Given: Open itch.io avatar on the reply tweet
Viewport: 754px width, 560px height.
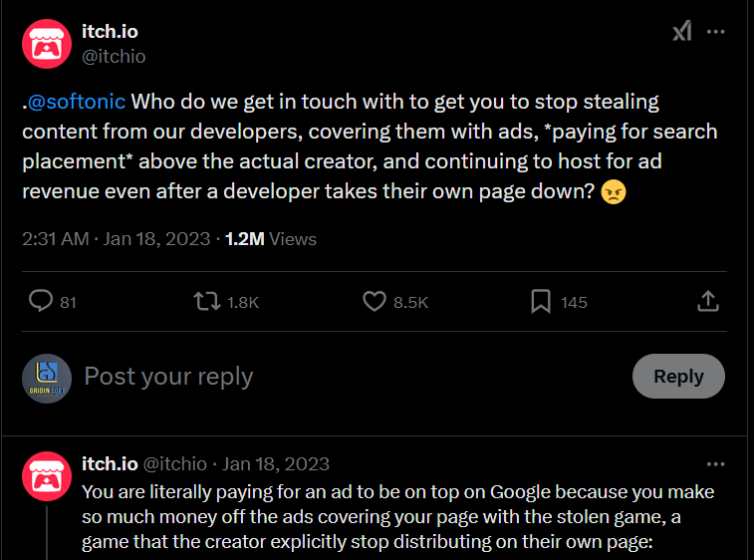Looking at the screenshot, I should click(47, 476).
